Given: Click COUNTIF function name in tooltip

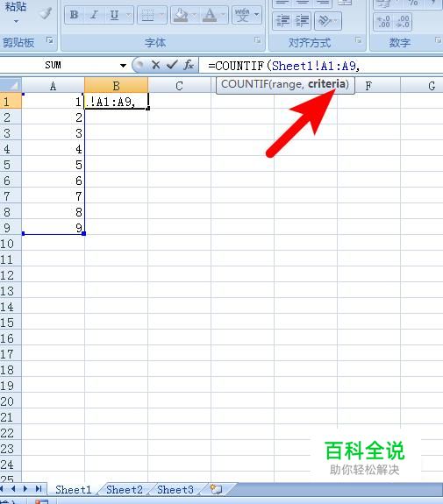Looking at the screenshot, I should click(245, 84).
